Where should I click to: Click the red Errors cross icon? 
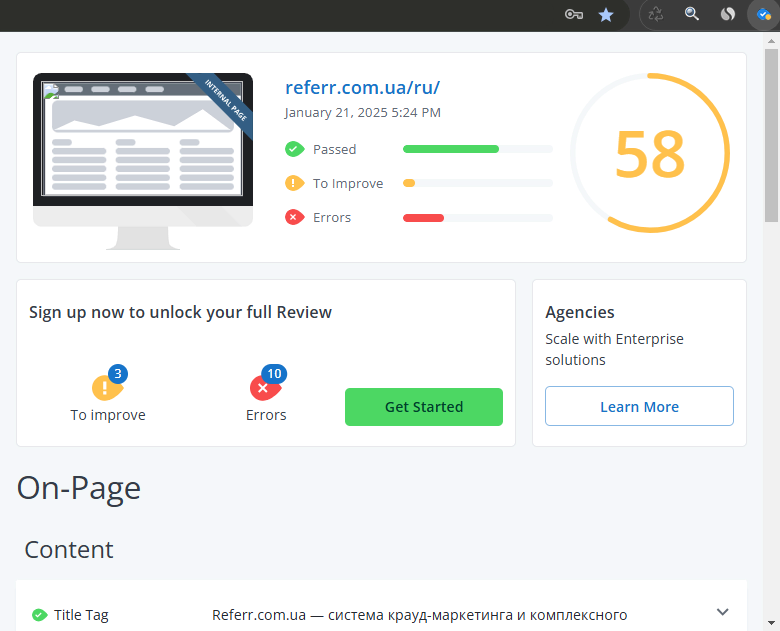[x=294, y=217]
